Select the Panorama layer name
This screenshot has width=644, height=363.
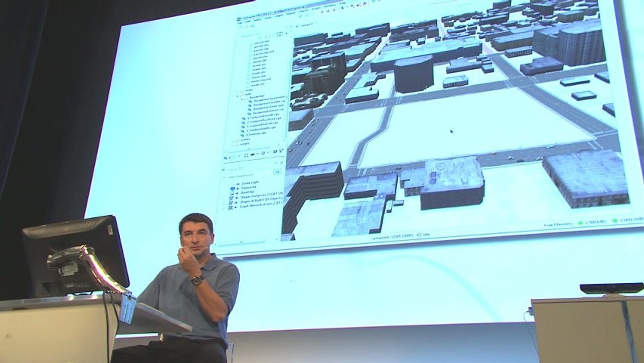tap(249, 188)
